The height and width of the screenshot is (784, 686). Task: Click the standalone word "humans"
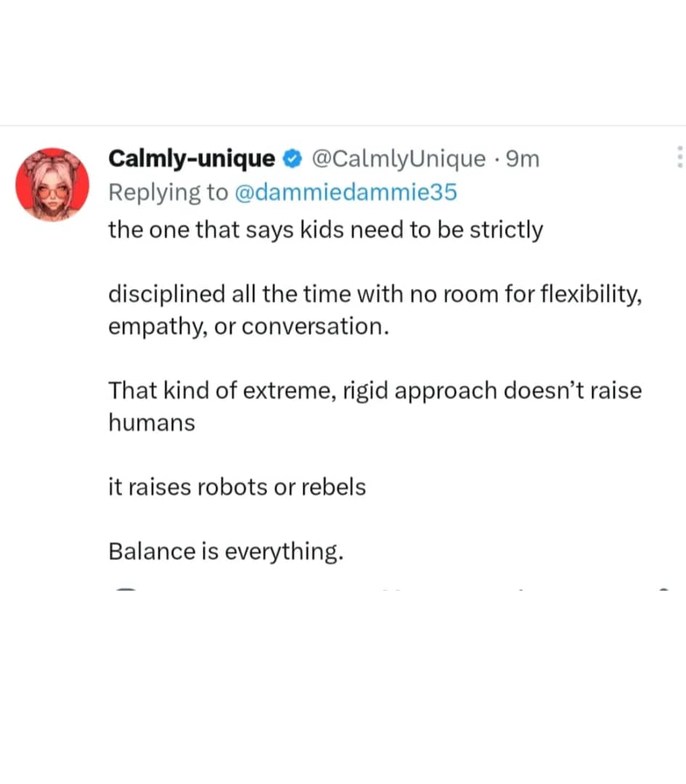152,422
